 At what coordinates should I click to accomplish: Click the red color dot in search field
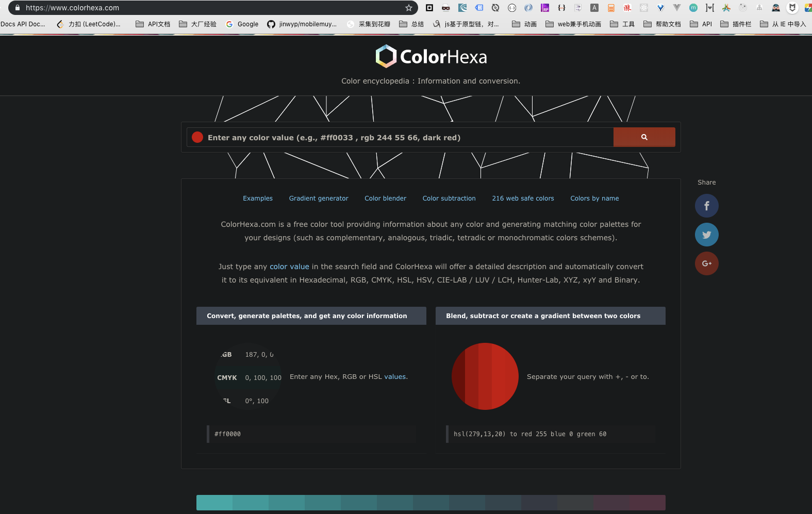(x=197, y=137)
